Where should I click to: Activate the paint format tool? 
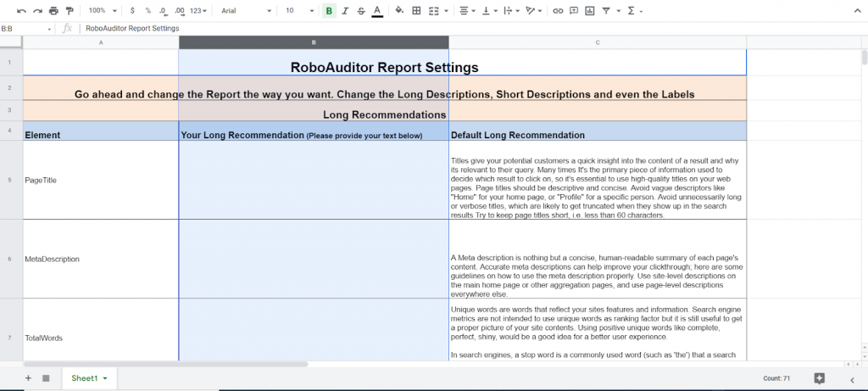pyautogui.click(x=70, y=10)
